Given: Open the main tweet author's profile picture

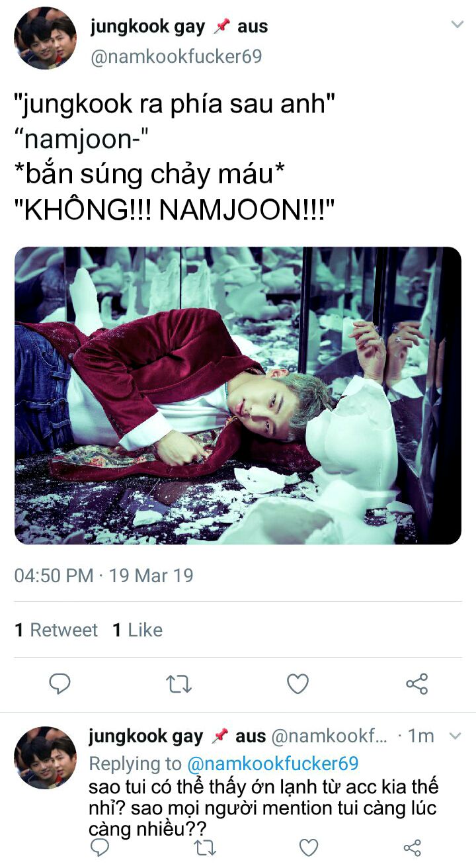Looking at the screenshot, I should 45,38.
